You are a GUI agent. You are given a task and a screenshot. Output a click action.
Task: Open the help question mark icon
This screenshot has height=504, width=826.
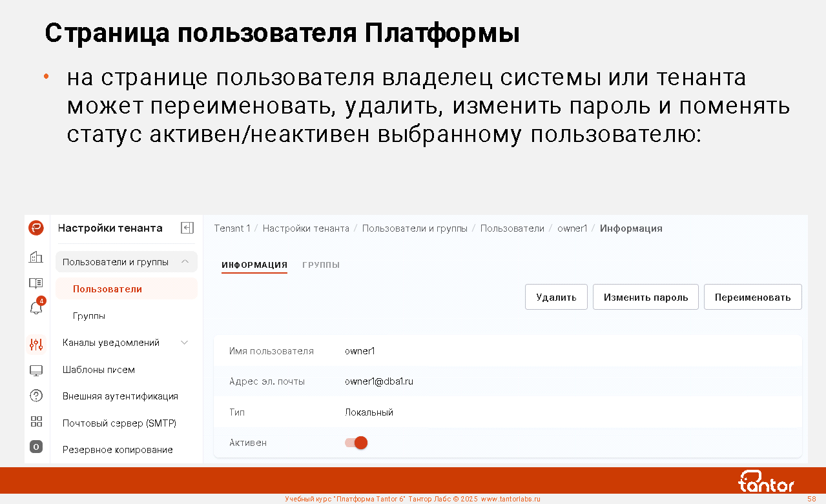point(36,396)
